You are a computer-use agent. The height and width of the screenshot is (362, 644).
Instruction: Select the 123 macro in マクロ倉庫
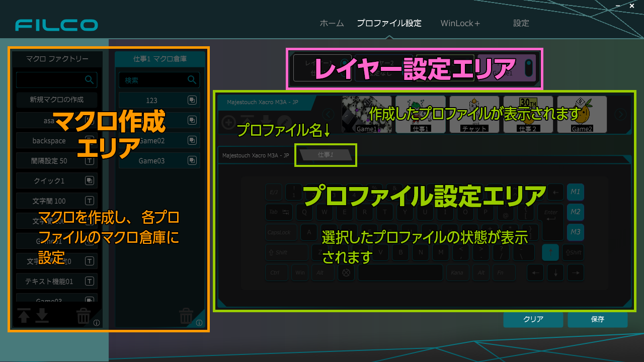(159, 100)
